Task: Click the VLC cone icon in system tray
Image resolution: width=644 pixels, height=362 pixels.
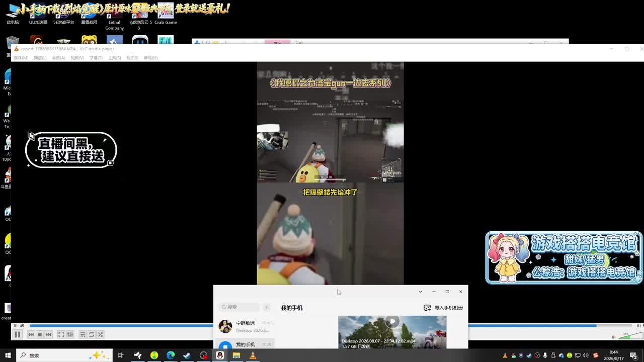Action: [505, 355]
